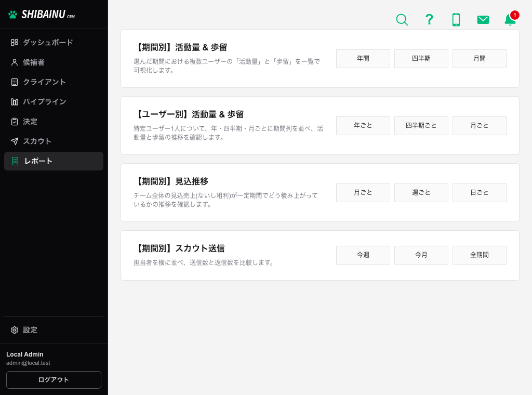Click the 【期間別】スカウト送信 heading
This screenshot has width=532, height=395.
tap(179, 248)
